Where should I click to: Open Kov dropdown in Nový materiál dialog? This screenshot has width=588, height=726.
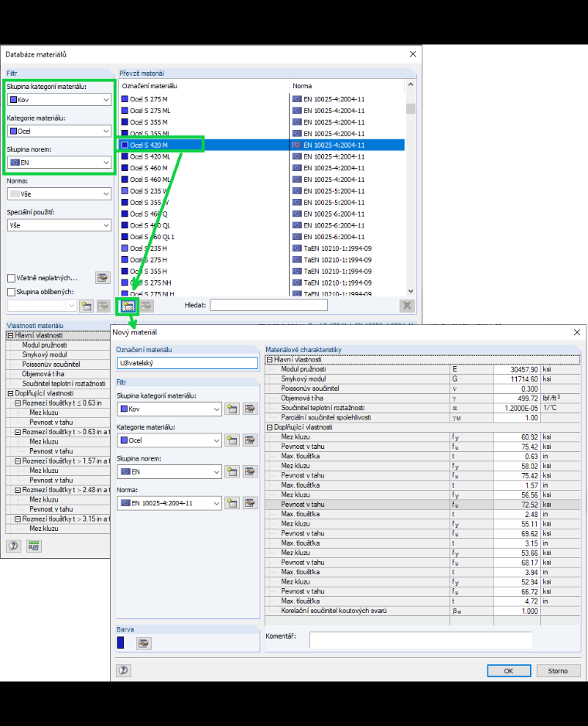tap(169, 409)
